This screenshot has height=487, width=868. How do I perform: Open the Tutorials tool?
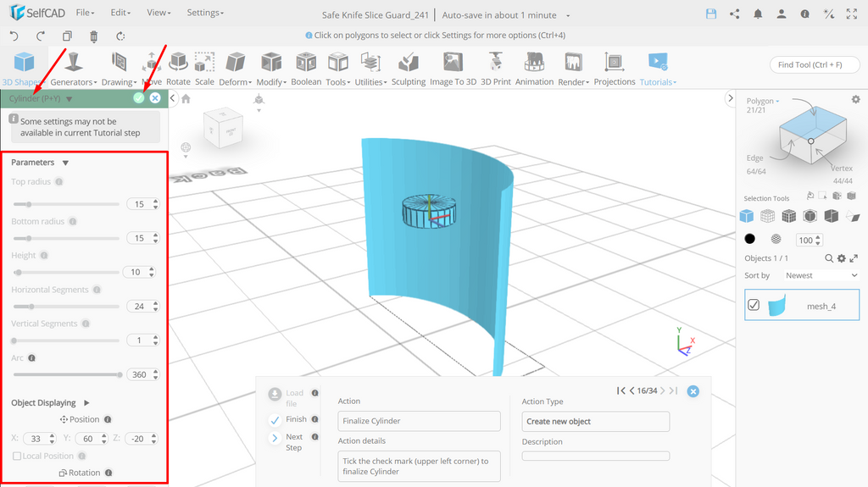point(658,69)
